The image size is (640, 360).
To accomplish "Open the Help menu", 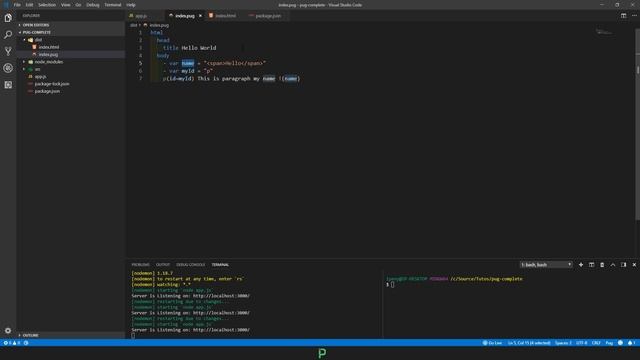I will [x=131, y=5].
